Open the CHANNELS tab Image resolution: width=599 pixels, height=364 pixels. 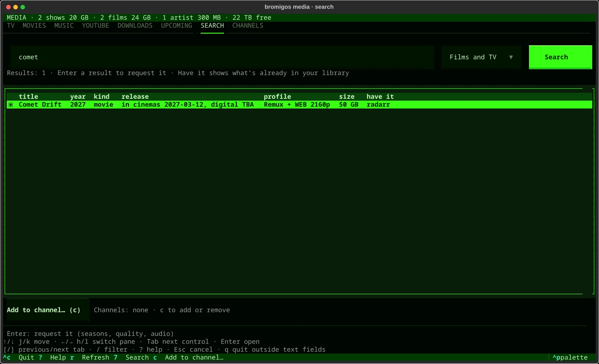[x=248, y=25]
